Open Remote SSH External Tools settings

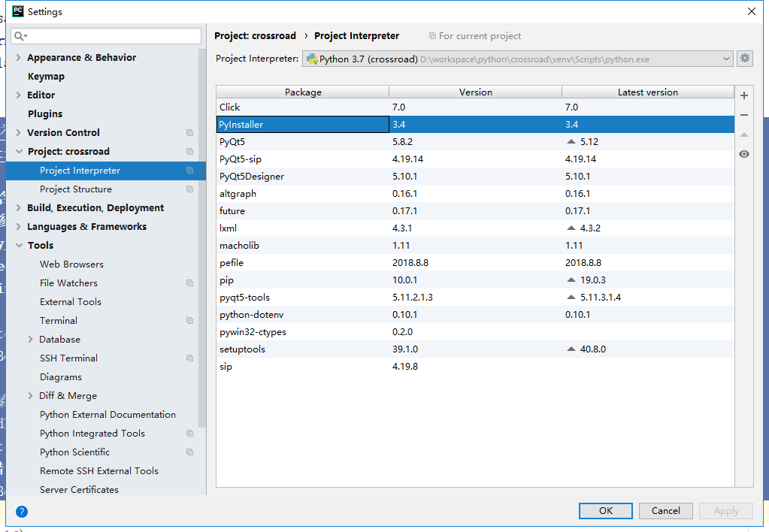[x=99, y=471]
